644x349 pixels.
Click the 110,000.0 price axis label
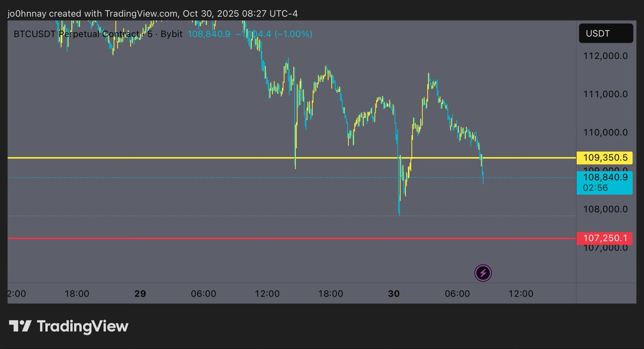(605, 132)
